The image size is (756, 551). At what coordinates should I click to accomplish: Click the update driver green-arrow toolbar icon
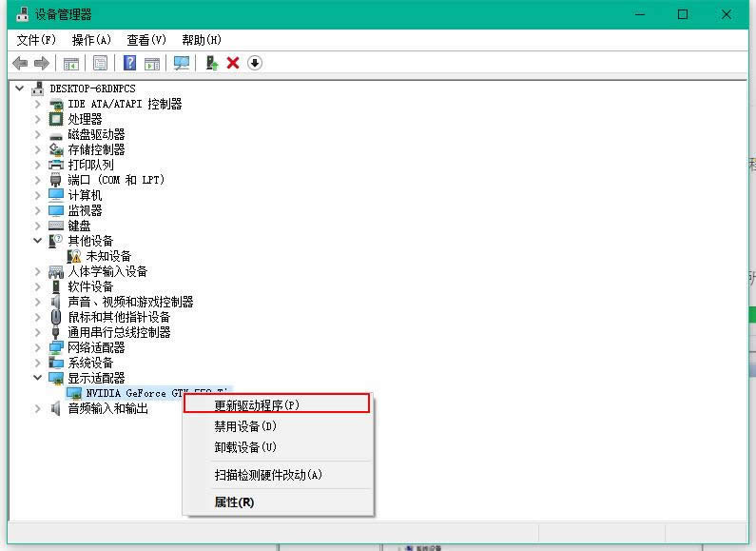tap(212, 63)
